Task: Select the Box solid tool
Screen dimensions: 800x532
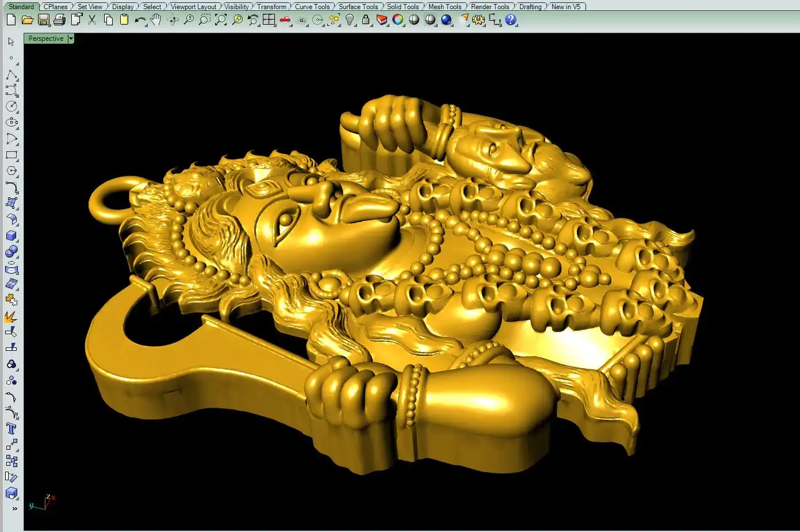Action: tap(12, 236)
